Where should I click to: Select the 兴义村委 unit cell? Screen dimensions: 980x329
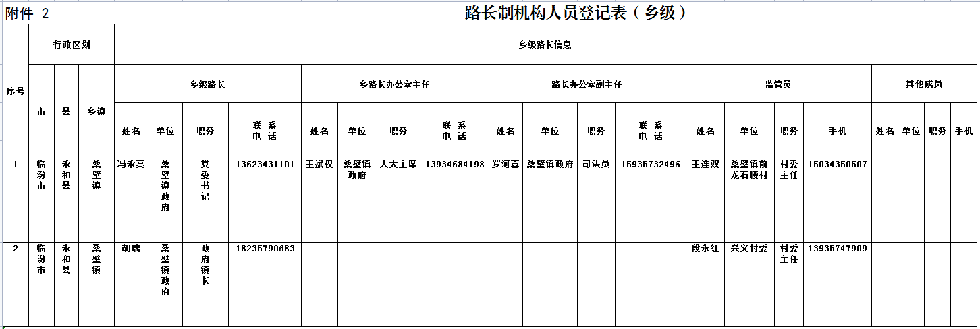(748, 249)
